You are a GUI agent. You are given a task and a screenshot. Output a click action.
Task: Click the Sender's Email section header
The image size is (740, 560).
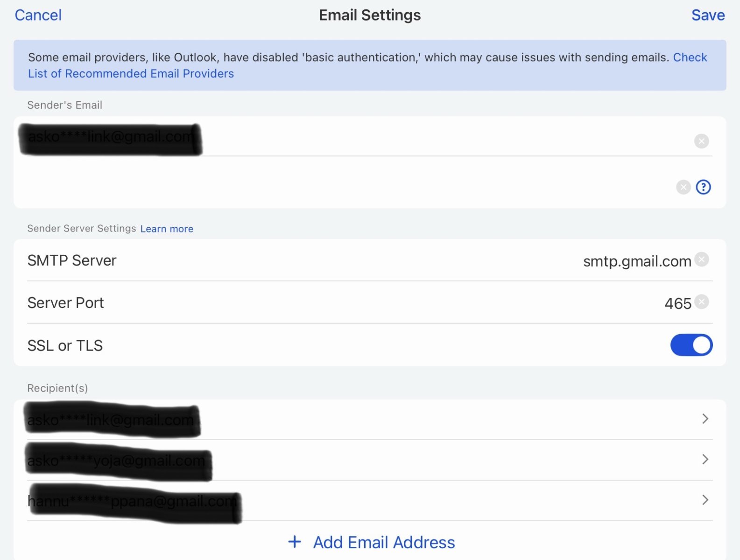point(65,105)
